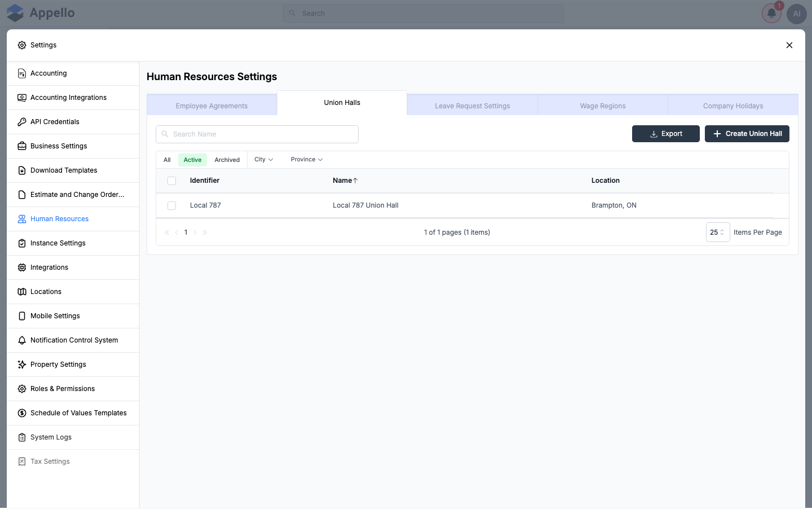
Task: Click the Business Settings briefcase icon
Action: point(22,146)
